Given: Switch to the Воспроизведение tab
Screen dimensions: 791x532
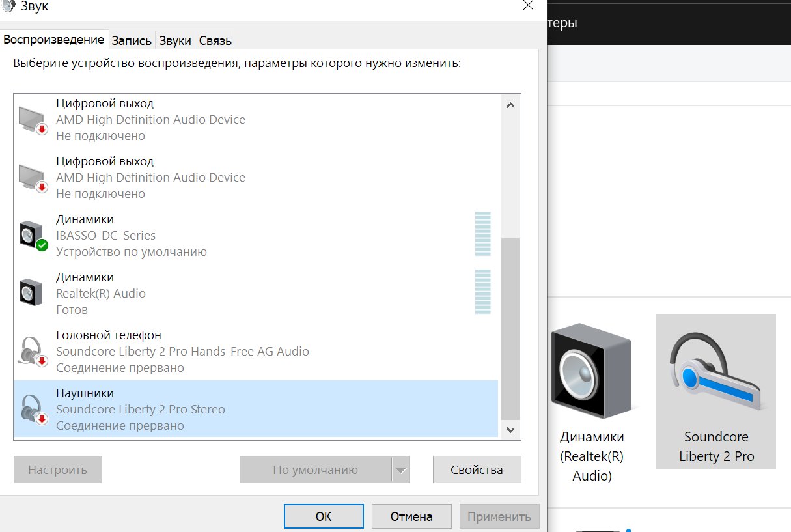Looking at the screenshot, I should [x=54, y=39].
